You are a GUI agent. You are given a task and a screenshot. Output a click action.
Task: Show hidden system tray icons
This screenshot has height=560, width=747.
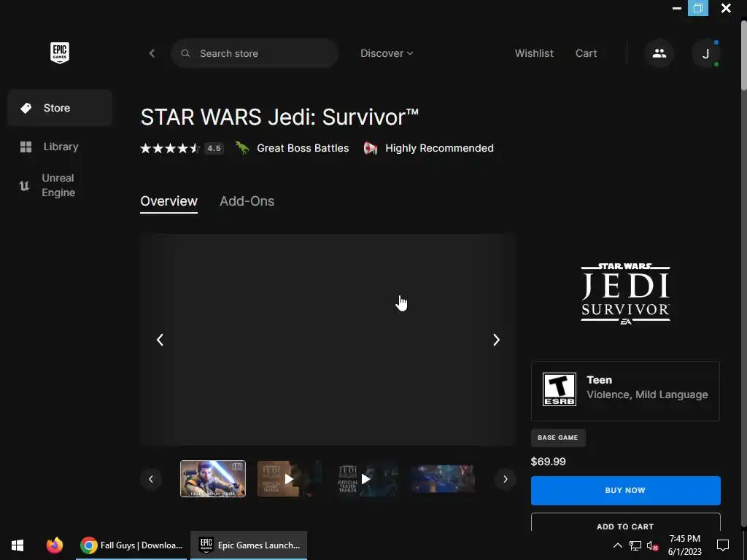[617, 545]
